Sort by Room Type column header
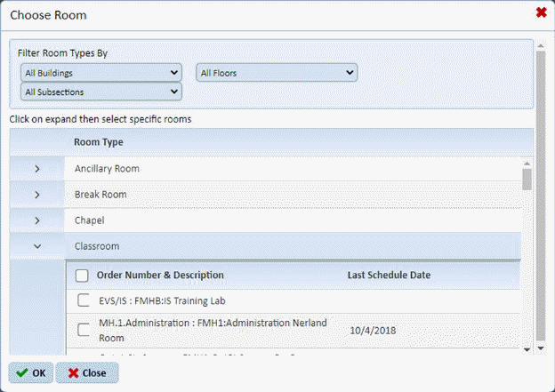The height and width of the screenshot is (392, 555). 99,142
